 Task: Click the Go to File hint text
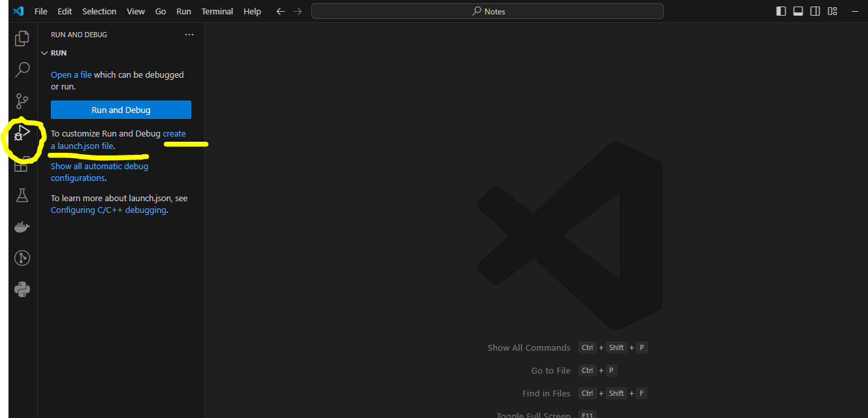click(551, 370)
